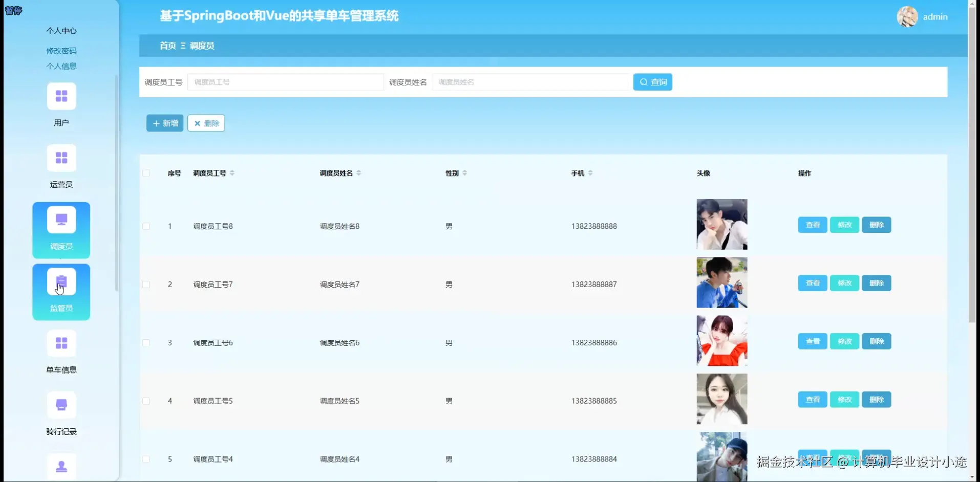Screen dimensions: 980x482
Task: Delete the 调度员工号6 record
Action: pyautogui.click(x=877, y=341)
